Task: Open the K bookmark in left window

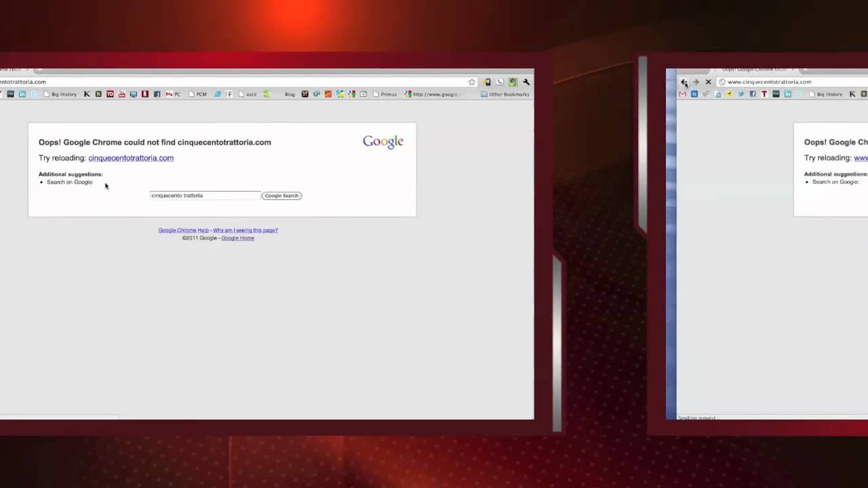Action: 87,94
